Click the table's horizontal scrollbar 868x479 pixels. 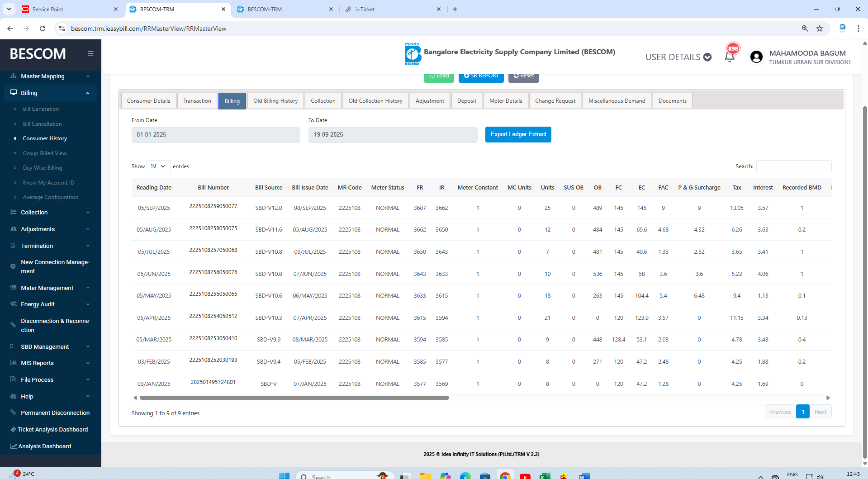(x=294, y=398)
